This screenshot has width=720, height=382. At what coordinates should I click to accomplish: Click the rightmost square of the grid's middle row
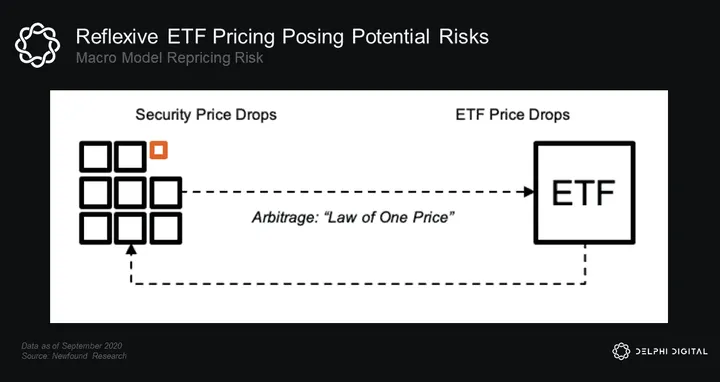point(166,192)
